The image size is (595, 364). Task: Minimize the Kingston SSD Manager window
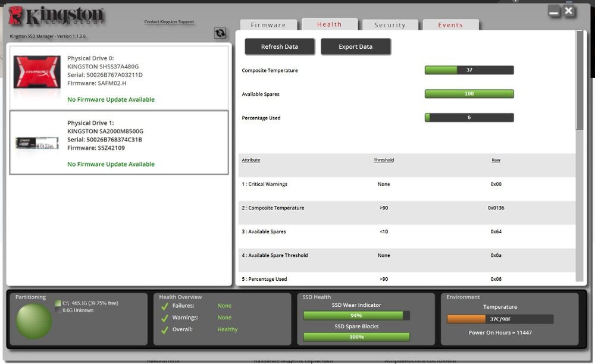pyautogui.click(x=554, y=12)
